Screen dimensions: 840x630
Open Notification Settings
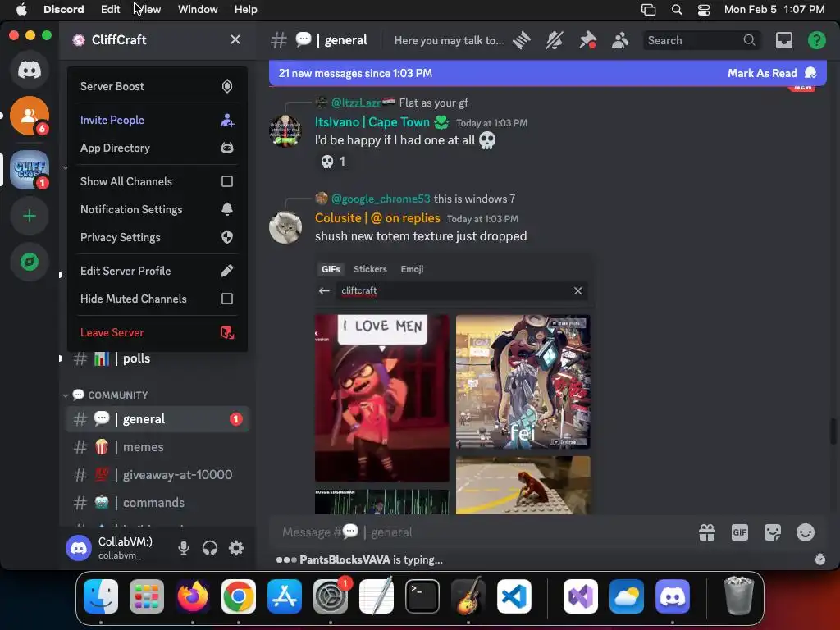[157, 209]
